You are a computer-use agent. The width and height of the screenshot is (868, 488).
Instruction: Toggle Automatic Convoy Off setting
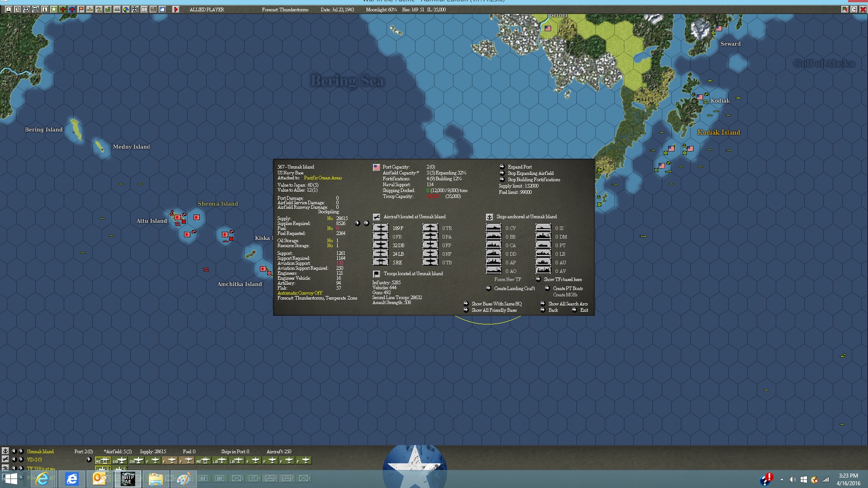[x=299, y=293]
